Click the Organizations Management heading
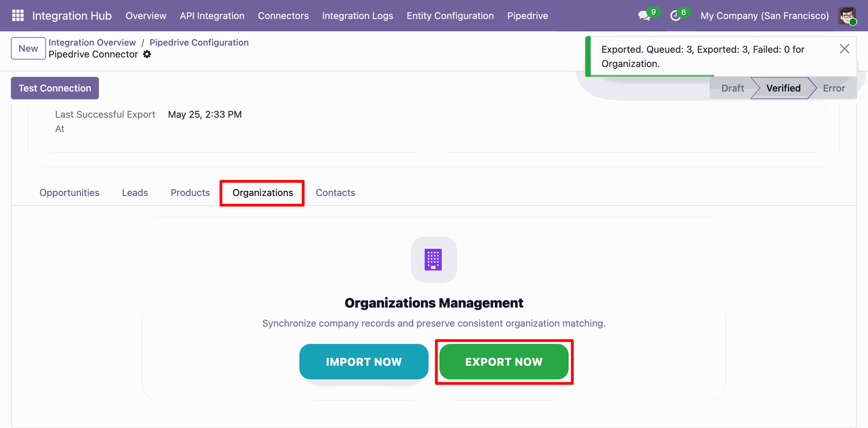The image size is (868, 428). click(x=434, y=303)
